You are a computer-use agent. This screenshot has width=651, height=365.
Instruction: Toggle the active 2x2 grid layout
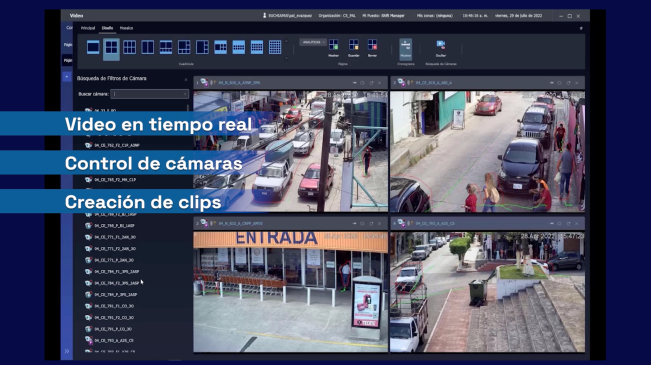[111, 48]
